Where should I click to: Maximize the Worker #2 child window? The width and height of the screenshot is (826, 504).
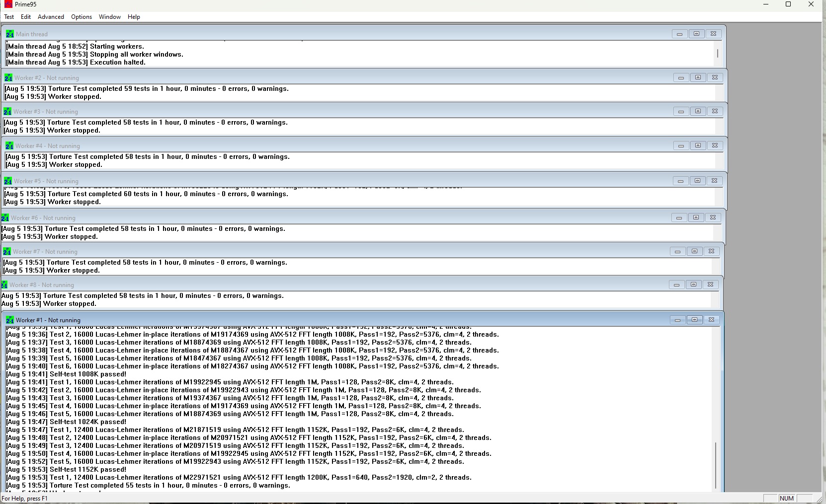(x=698, y=77)
